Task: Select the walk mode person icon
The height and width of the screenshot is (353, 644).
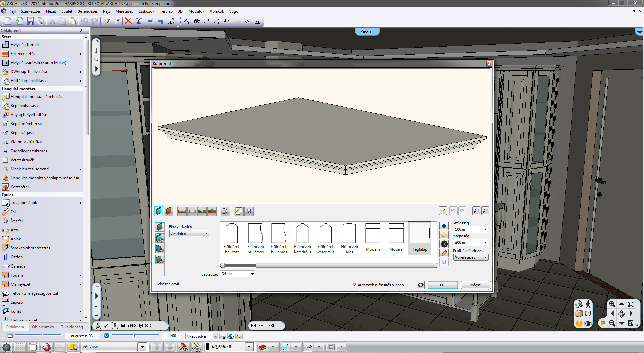Action: 588,304
